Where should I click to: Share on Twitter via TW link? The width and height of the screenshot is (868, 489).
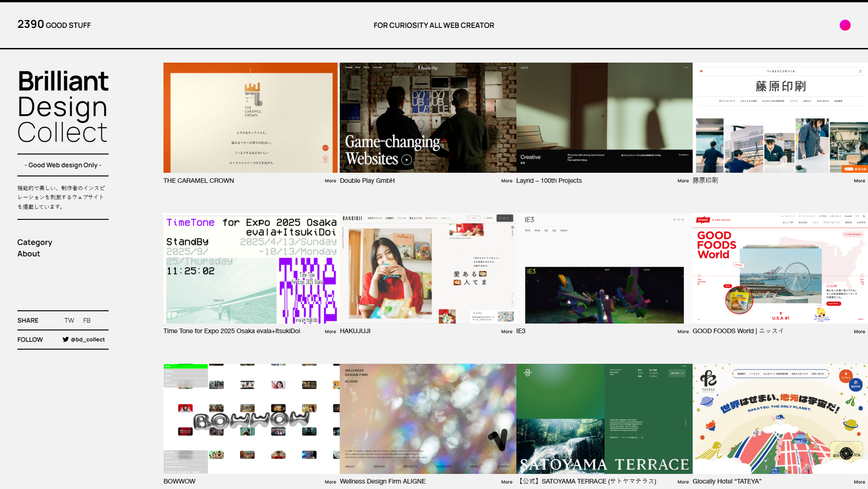tap(69, 320)
